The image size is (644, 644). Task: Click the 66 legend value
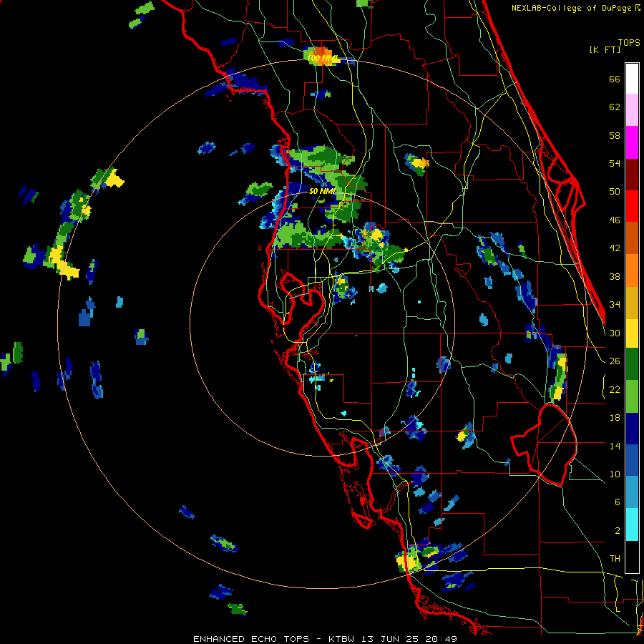615,79
